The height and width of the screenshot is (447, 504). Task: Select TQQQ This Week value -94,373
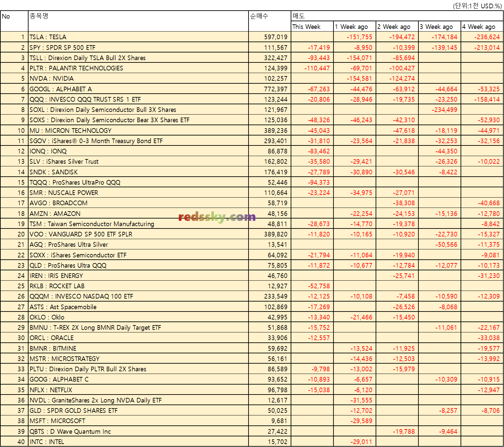tap(319, 182)
